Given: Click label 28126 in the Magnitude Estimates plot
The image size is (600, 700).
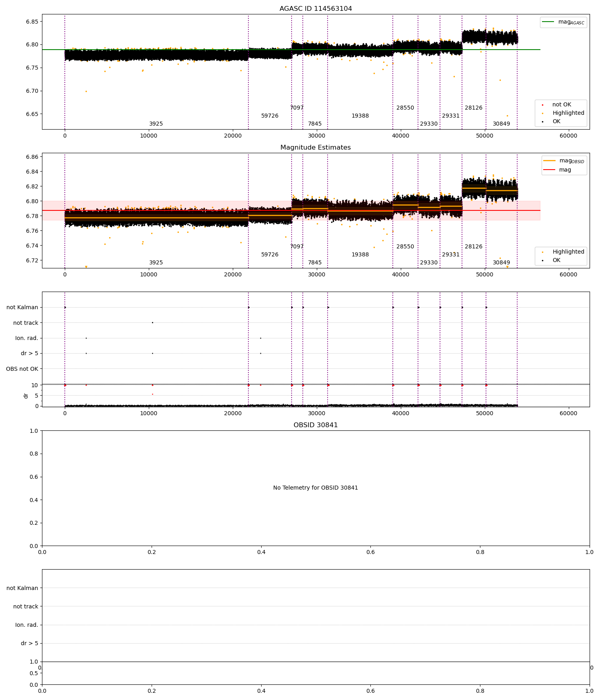Looking at the screenshot, I should pyautogui.click(x=474, y=247).
